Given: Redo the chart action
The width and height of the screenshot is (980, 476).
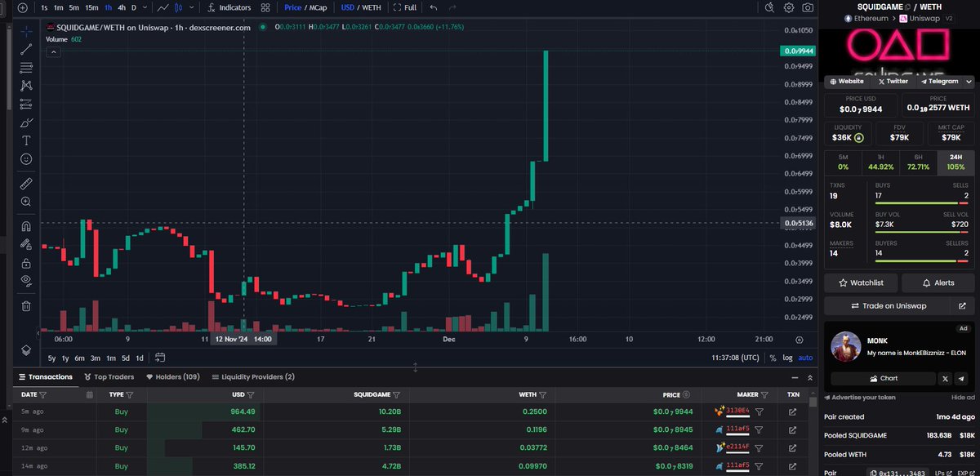Looking at the screenshot, I should (x=453, y=7).
